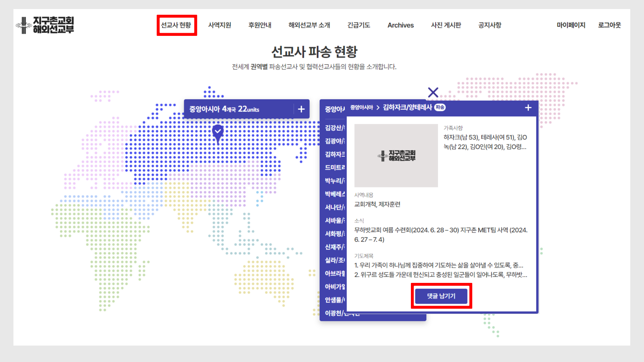Select 서바울 in the missionary list

click(334, 221)
